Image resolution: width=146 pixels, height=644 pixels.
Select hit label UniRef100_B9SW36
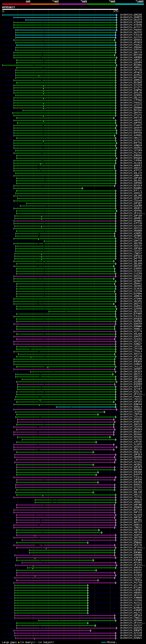pos(131,319)
